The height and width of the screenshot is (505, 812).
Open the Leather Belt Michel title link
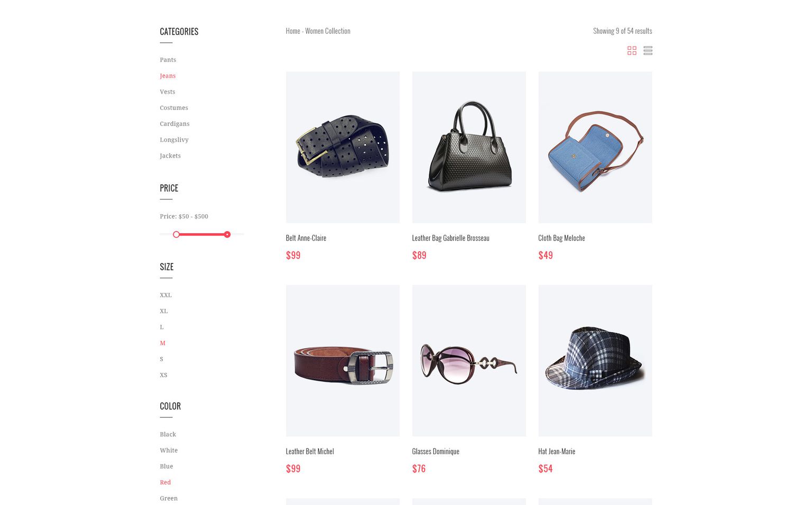tap(310, 451)
